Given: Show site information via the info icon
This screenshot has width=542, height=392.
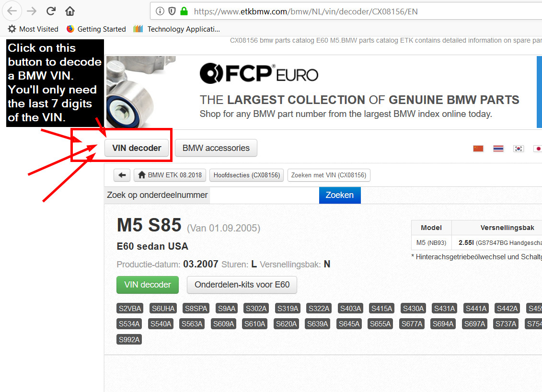Looking at the screenshot, I should click(160, 12).
